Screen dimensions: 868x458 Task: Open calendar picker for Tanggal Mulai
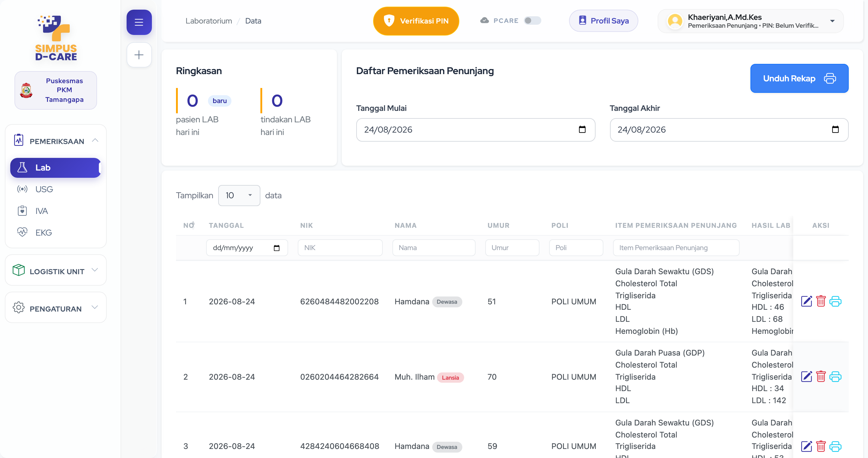pyautogui.click(x=582, y=130)
